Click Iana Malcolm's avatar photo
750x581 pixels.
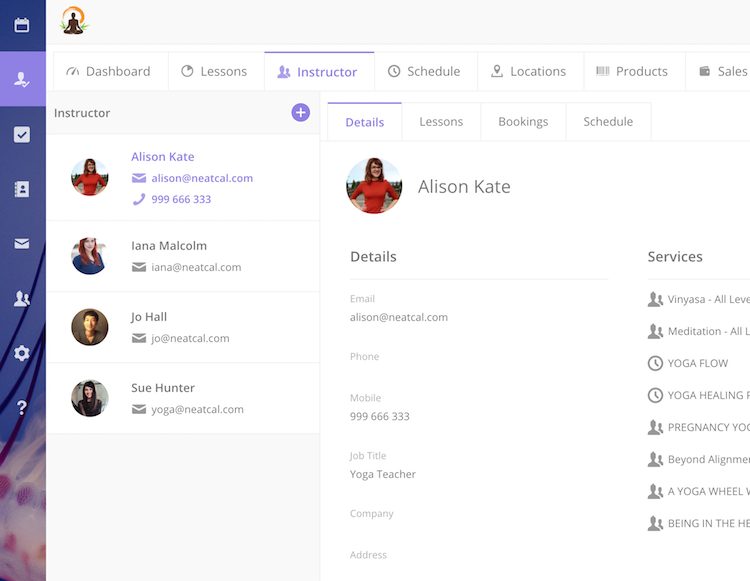tap(89, 256)
